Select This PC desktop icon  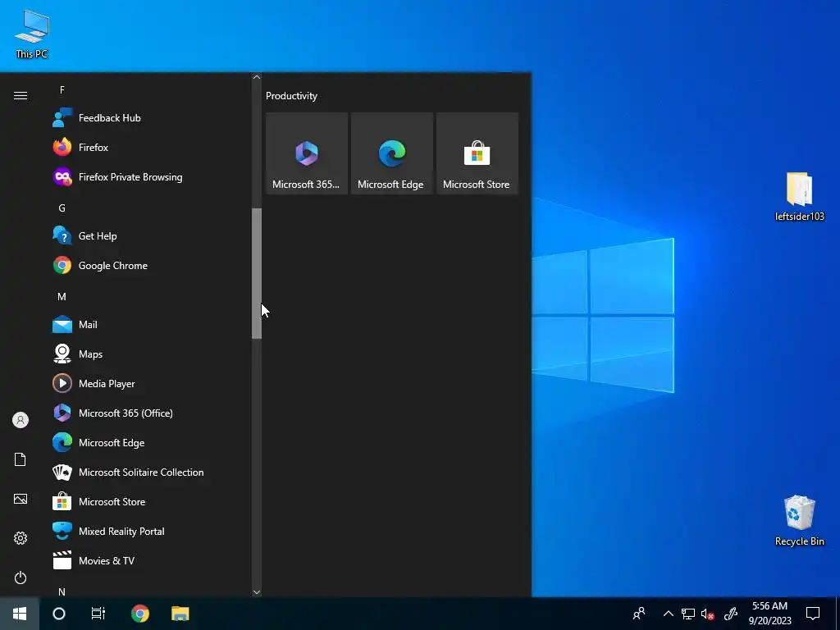click(x=32, y=33)
